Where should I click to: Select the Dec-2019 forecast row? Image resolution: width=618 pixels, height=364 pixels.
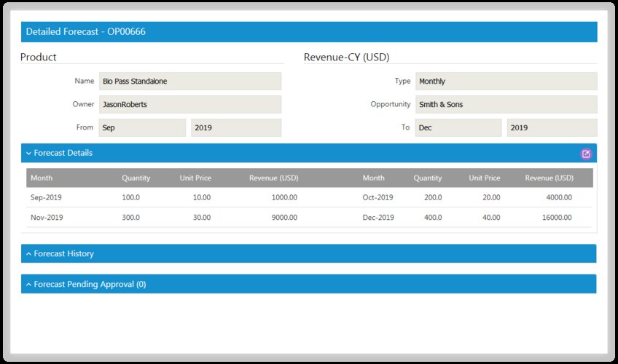(x=378, y=218)
